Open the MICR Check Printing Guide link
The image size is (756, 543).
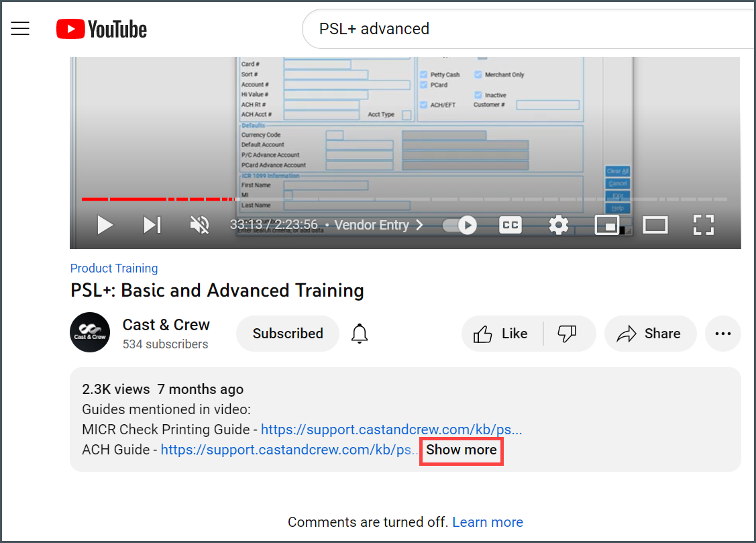tap(391, 430)
